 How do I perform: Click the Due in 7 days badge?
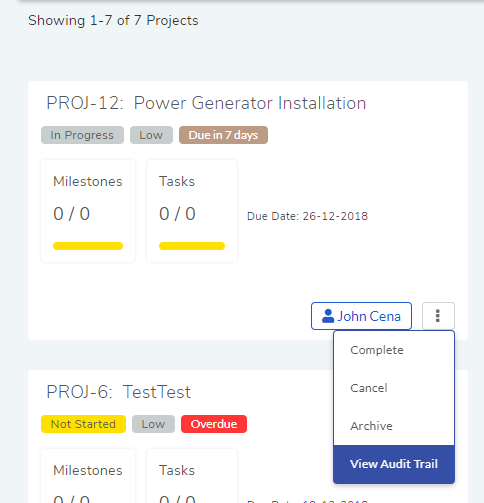pyautogui.click(x=223, y=135)
